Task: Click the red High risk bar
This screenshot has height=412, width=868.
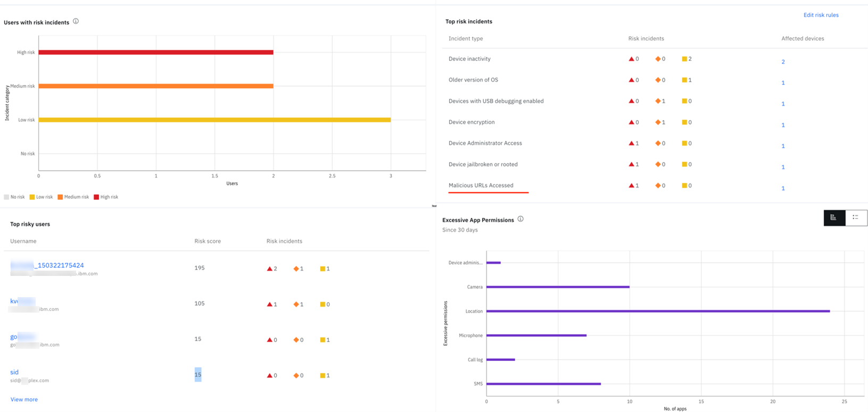Action: [156, 52]
